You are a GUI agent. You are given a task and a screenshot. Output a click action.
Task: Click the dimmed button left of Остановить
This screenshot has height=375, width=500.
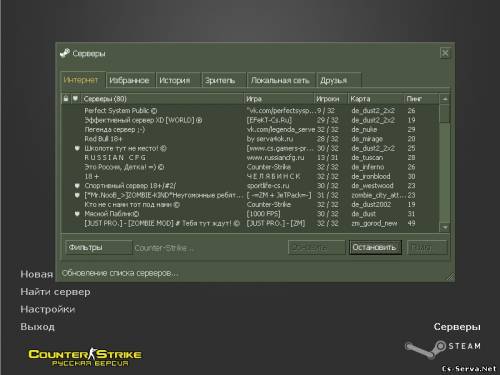317,248
